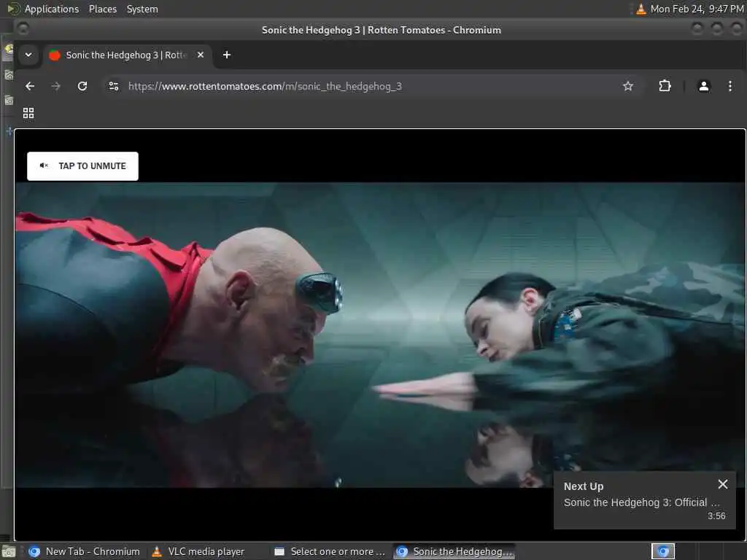Click the VLC tray icon in top panel
The width and height of the screenshot is (747, 560).
(641, 9)
